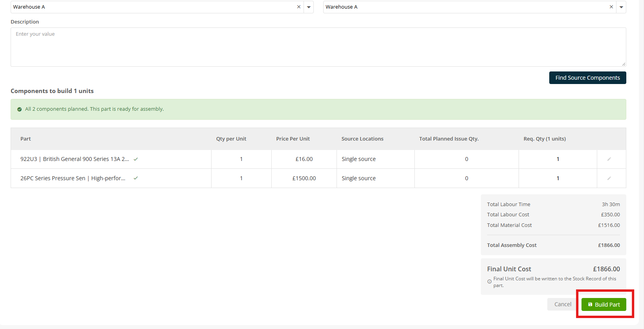Click Find Source Components button
Image resolution: width=644 pixels, height=329 pixels.
pyautogui.click(x=587, y=78)
